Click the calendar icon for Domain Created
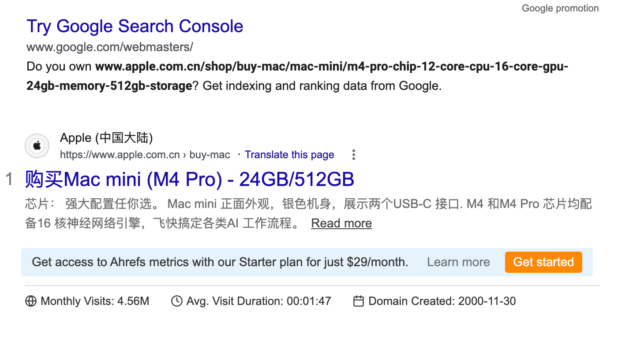This screenshot has width=644, height=364. pos(359,301)
